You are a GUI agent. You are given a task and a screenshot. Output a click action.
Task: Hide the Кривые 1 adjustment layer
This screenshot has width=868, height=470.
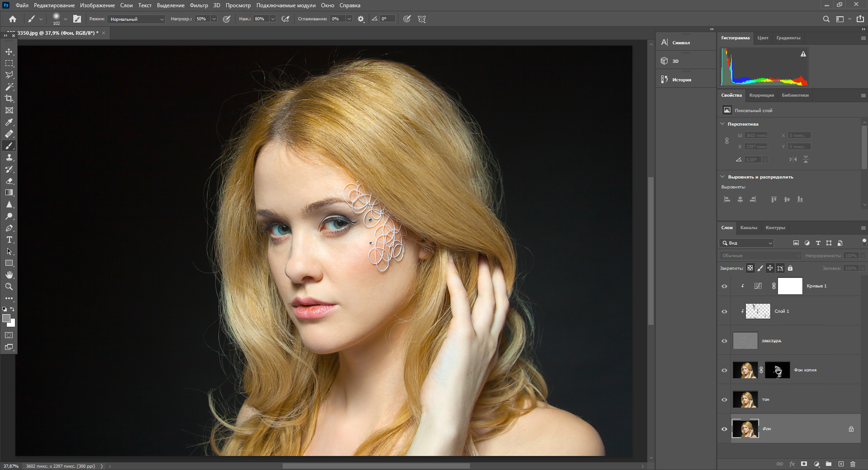point(724,286)
